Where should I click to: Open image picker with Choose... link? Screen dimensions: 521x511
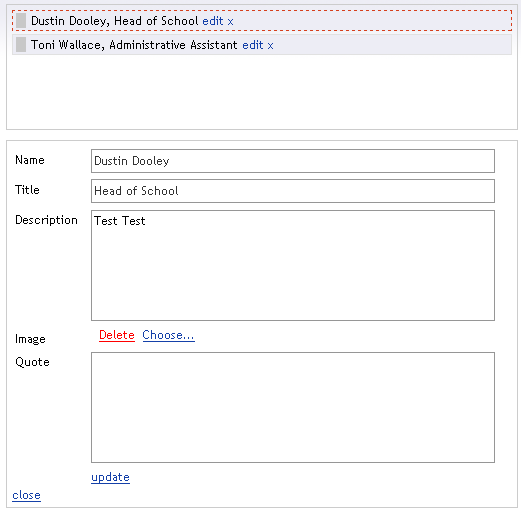pos(168,335)
